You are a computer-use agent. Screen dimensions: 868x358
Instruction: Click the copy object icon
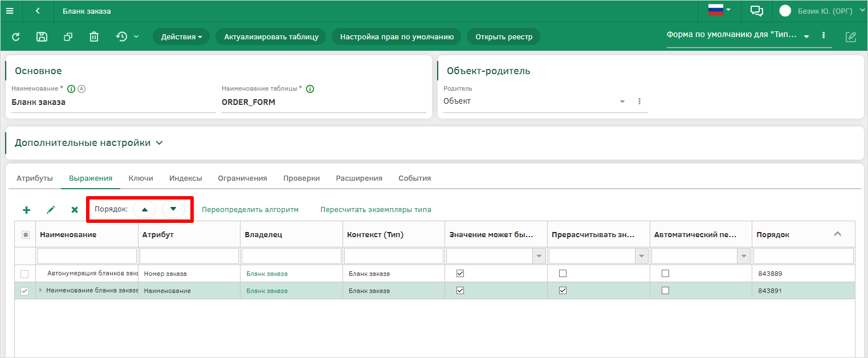pos(68,37)
